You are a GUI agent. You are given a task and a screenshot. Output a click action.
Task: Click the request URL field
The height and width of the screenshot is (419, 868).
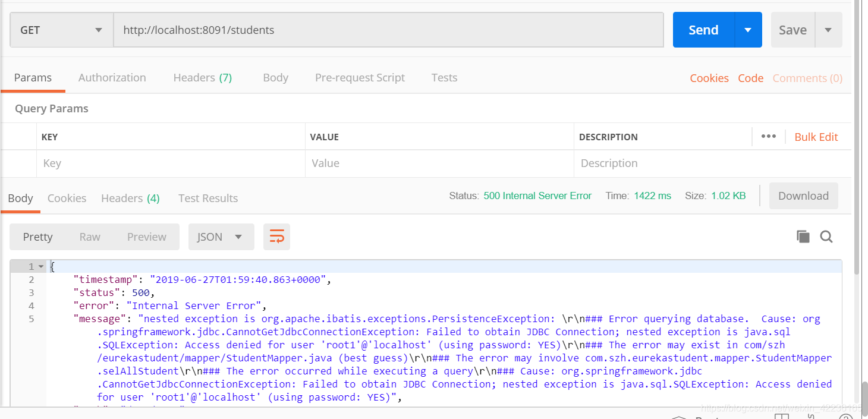pos(388,30)
